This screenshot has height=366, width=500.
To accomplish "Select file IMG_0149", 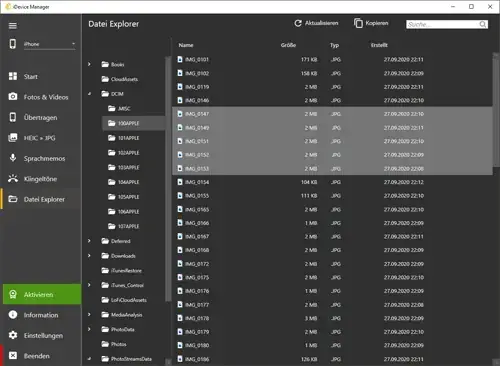I will click(x=332, y=128).
